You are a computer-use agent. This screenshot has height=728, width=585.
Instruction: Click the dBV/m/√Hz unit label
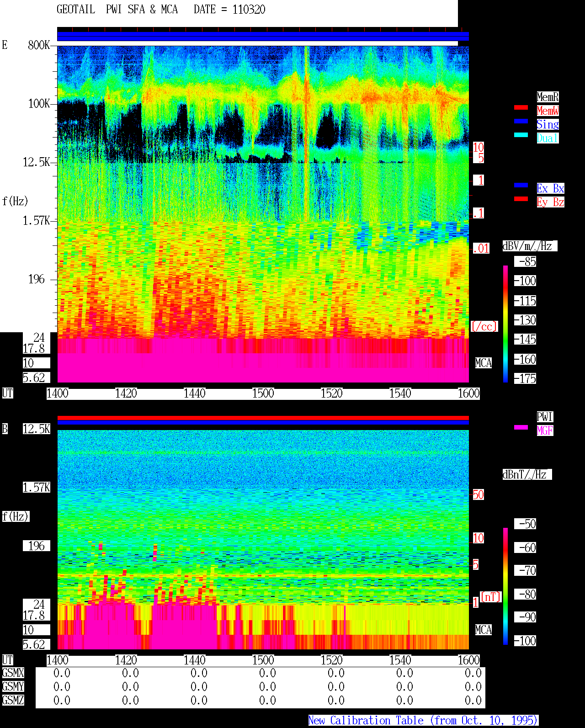(530, 246)
